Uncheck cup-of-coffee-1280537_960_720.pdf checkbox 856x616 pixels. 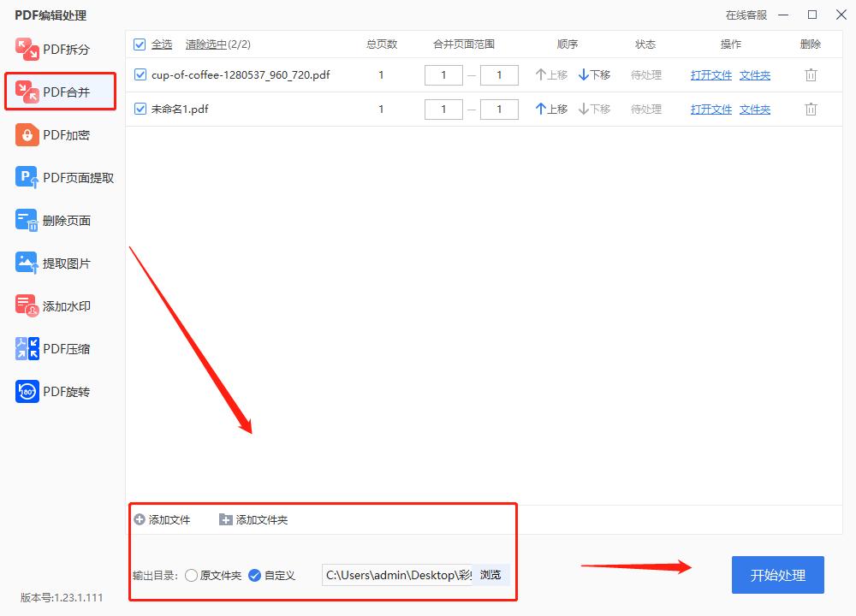pyautogui.click(x=140, y=74)
